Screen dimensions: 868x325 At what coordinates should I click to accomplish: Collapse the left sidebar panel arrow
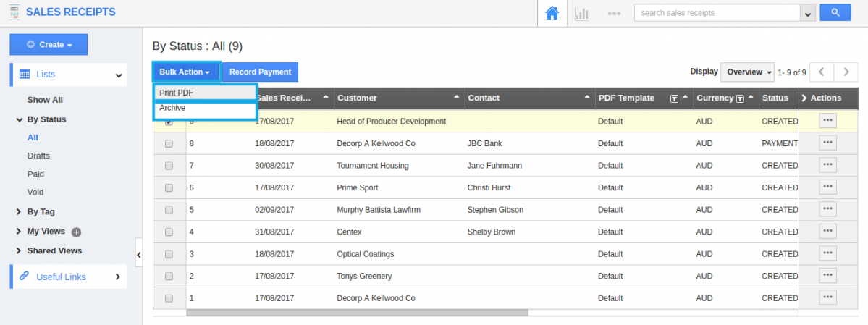tap(139, 255)
